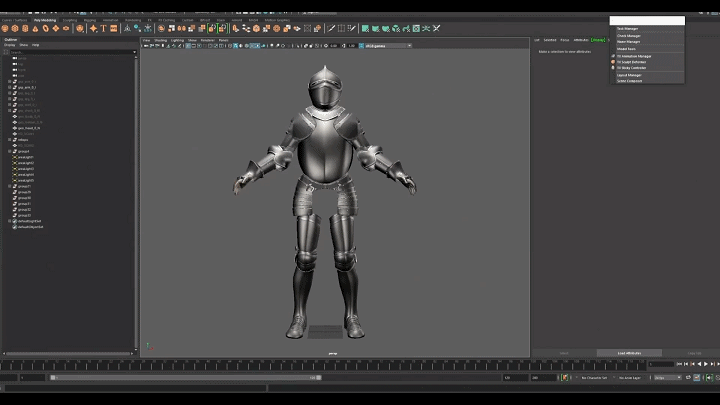720x405 pixels.
Task: Switch to the Poly Modeling shelf tab
Action: click(45, 19)
